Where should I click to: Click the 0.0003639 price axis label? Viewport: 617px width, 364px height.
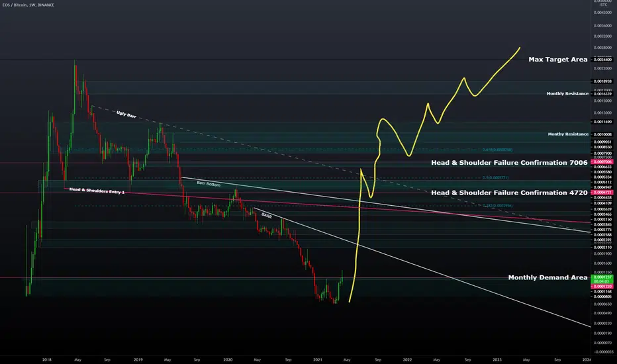pos(602,209)
